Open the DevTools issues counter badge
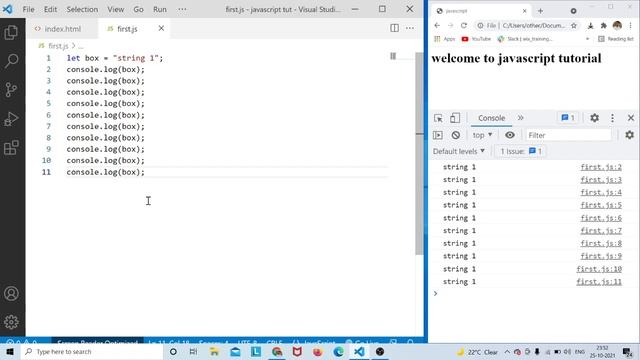 (x=568, y=118)
